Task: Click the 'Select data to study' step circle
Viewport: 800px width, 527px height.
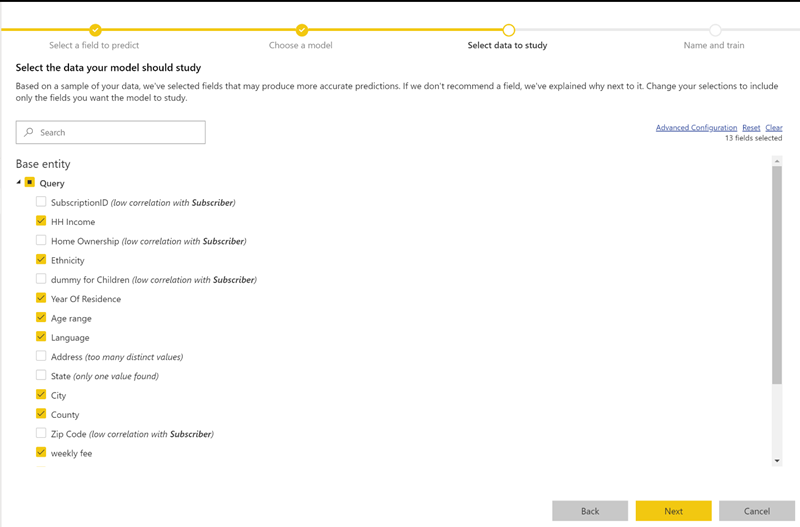Action: [508, 30]
